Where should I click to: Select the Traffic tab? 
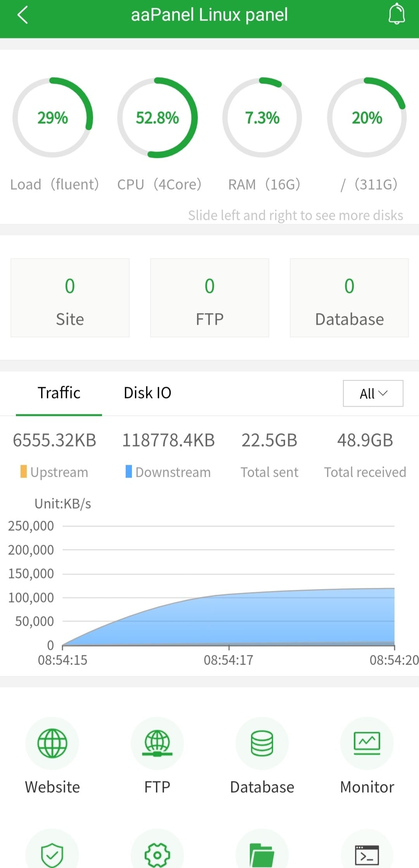point(59,393)
